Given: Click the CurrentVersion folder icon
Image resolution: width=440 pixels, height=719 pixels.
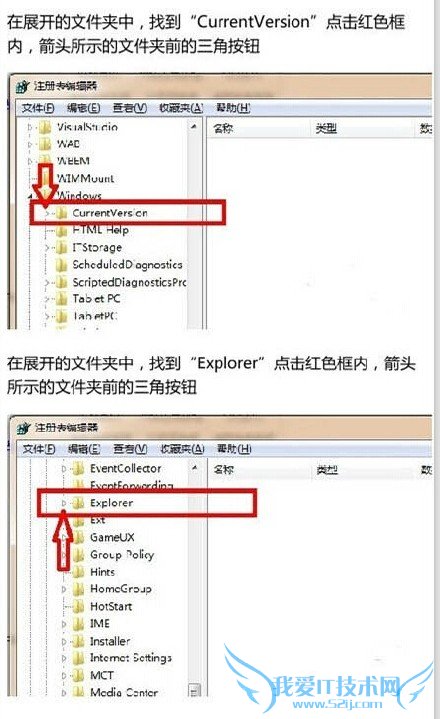Looking at the screenshot, I should click(x=61, y=213).
